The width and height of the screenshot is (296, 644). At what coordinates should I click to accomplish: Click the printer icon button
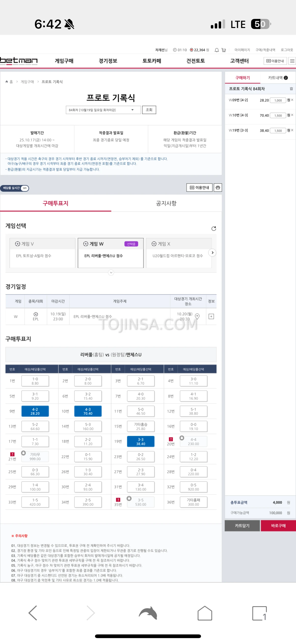tap(217, 187)
